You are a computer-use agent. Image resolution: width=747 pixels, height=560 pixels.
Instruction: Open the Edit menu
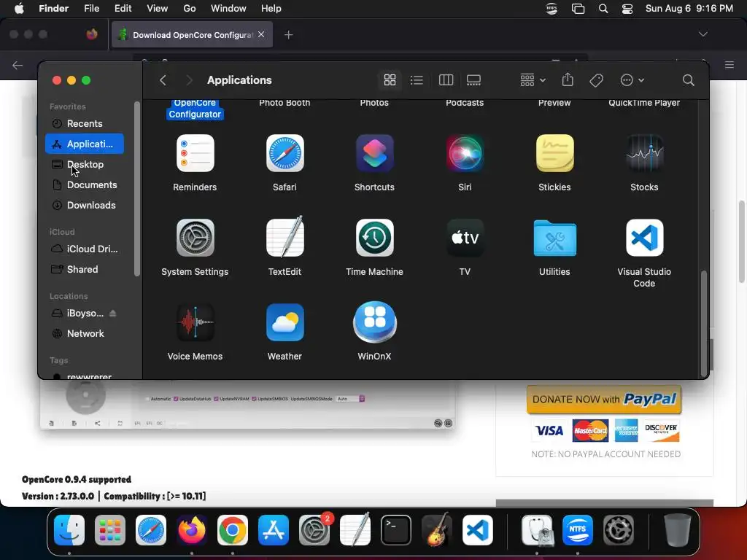[123, 8]
